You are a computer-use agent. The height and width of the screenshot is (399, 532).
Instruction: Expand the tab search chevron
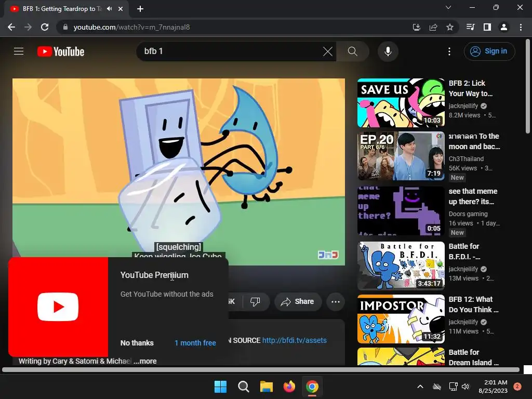[x=448, y=7]
